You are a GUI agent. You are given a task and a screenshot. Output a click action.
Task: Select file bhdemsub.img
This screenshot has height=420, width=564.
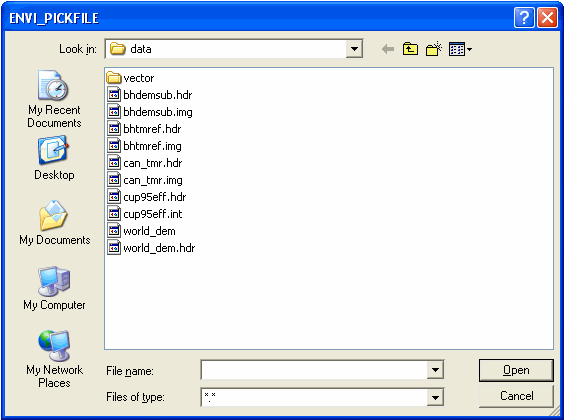150,112
